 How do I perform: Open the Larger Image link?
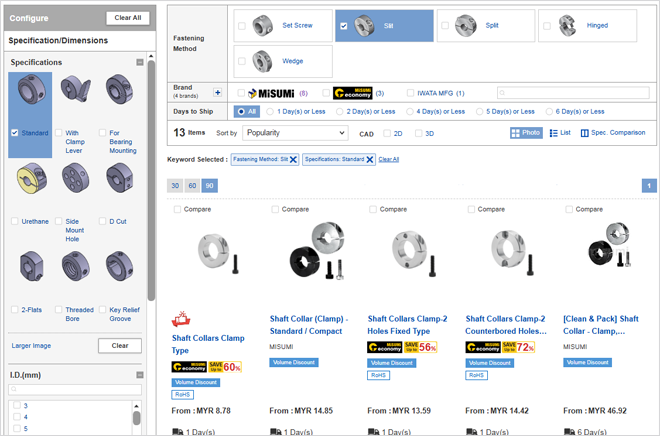[32, 345]
